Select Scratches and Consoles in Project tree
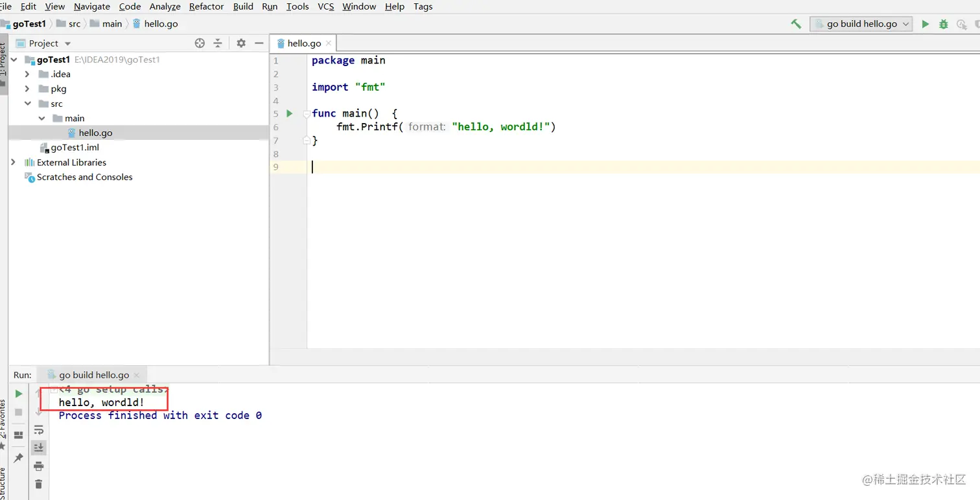This screenshot has width=980, height=500. tap(84, 177)
